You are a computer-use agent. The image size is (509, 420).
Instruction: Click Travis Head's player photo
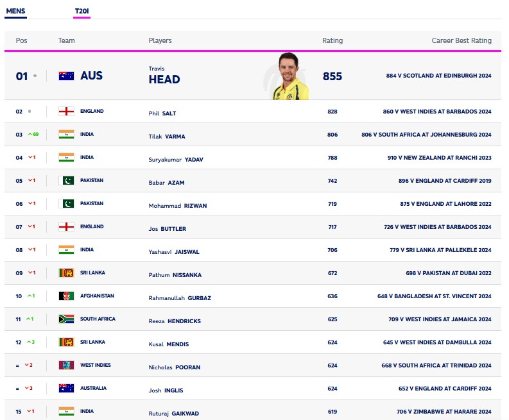pos(289,76)
